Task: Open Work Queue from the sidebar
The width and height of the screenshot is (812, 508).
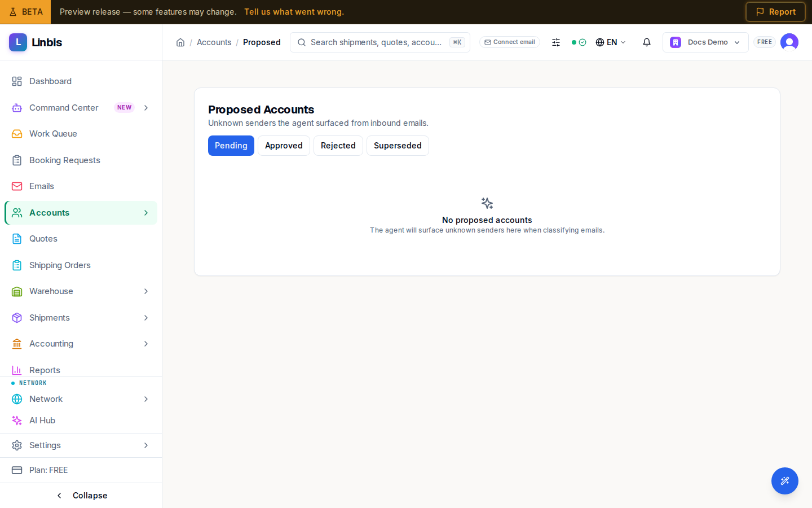Action: [x=81, y=134]
